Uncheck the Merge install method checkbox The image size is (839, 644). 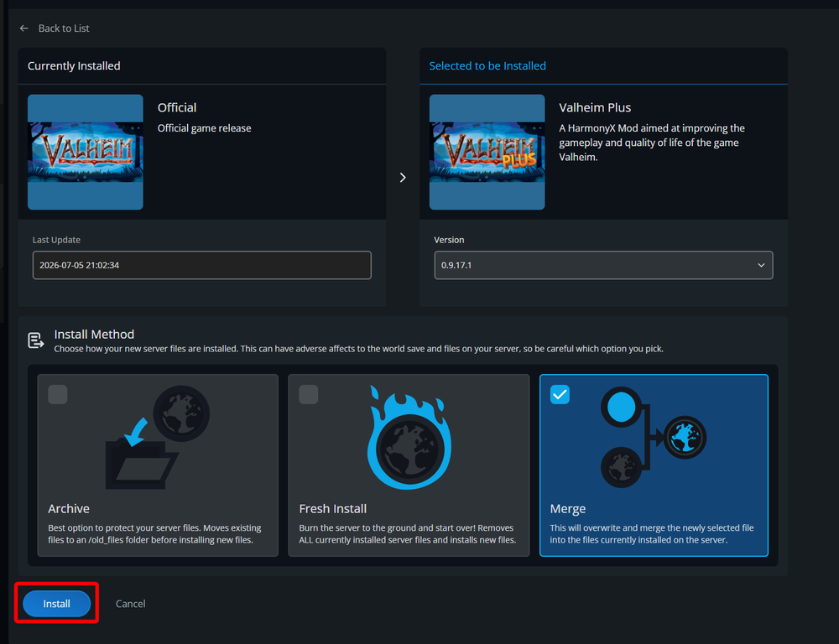pyautogui.click(x=560, y=395)
